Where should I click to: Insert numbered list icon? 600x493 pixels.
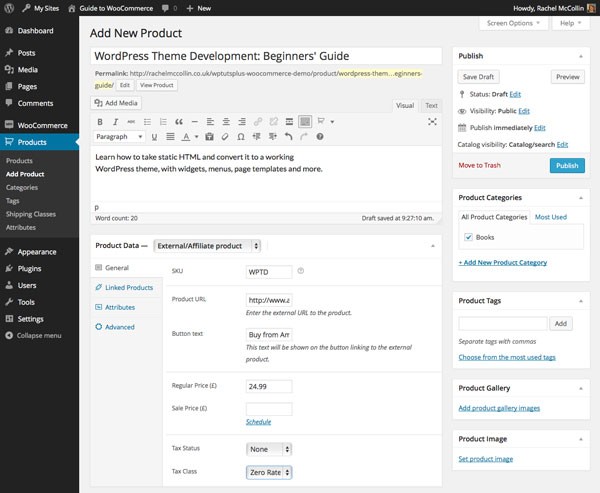[163, 122]
